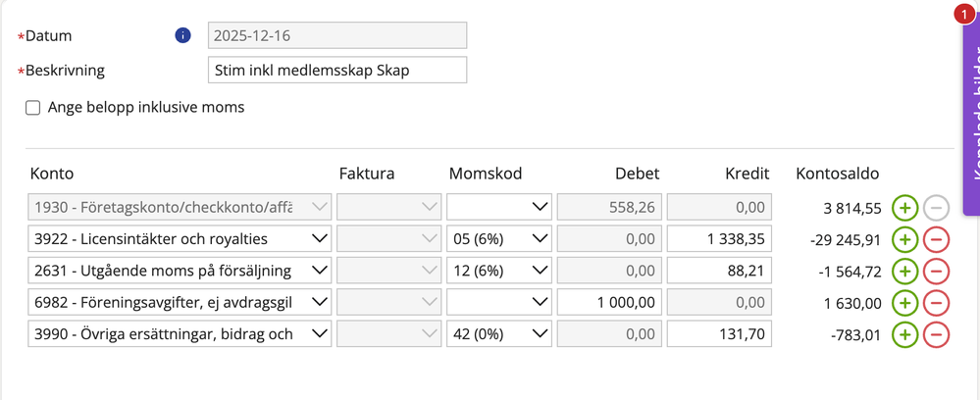Enable 'Ange belopp inklusive moms' checkbox
The height and width of the screenshot is (400, 980).
(x=33, y=108)
